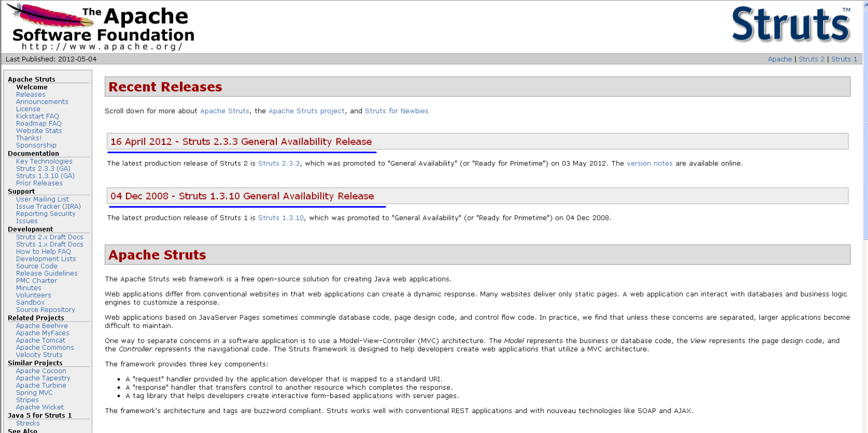Open the version notes link
This screenshot has height=433, width=868.
[x=649, y=163]
